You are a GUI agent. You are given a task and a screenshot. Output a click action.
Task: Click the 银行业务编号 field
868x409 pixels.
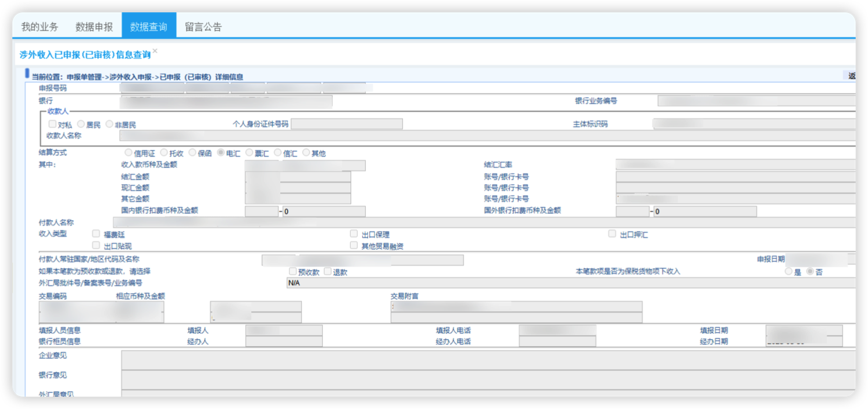[x=756, y=101]
